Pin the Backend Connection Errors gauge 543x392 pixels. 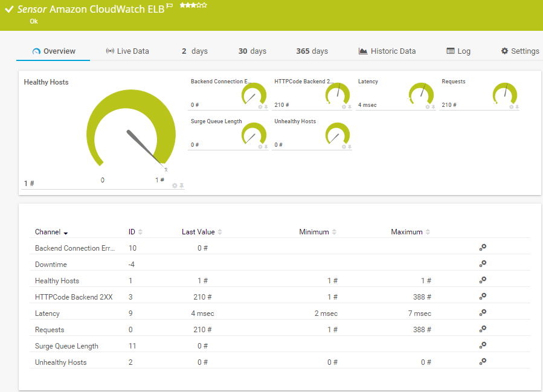pos(266,107)
